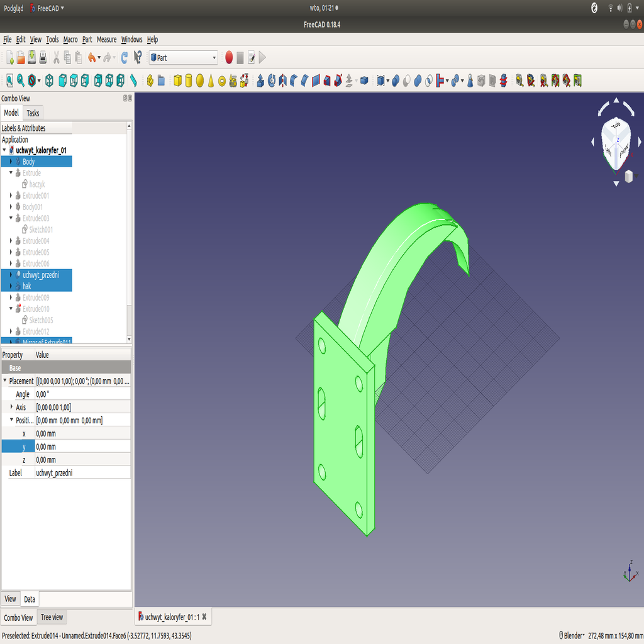Click the Tree view button
The height and width of the screenshot is (644, 644).
[52, 617]
